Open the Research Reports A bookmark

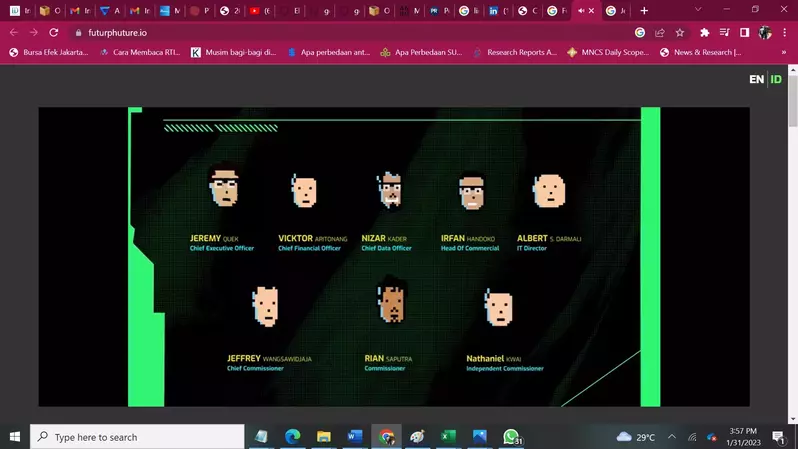(516, 52)
